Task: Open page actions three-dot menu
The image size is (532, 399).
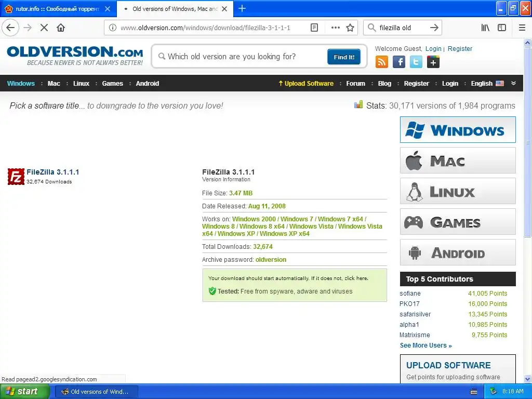Action: click(x=336, y=28)
